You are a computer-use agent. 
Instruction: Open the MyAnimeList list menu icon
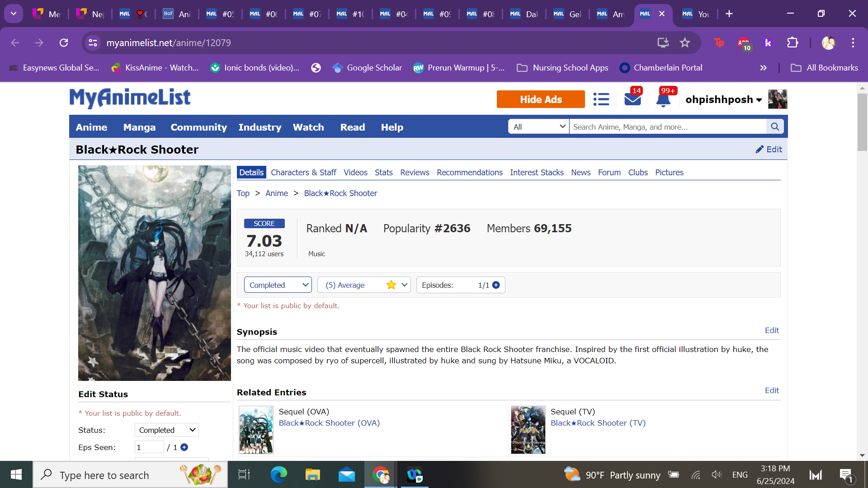point(601,99)
